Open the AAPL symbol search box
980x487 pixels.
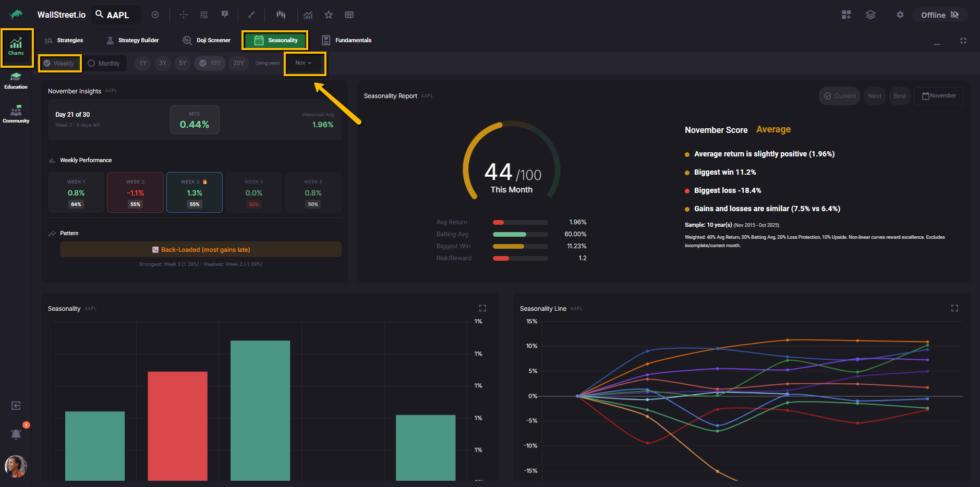[x=116, y=15]
